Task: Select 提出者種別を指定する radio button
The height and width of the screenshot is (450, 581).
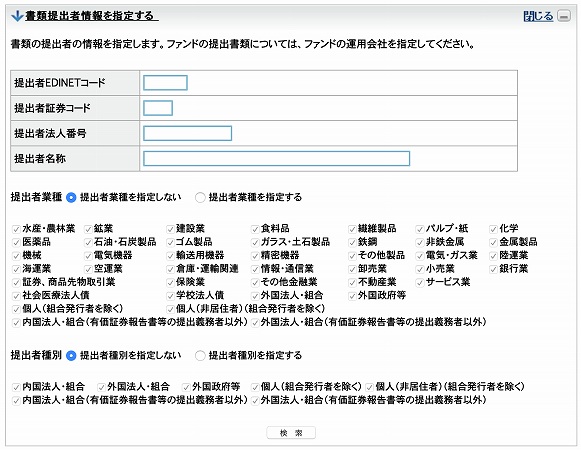Action: point(200,355)
